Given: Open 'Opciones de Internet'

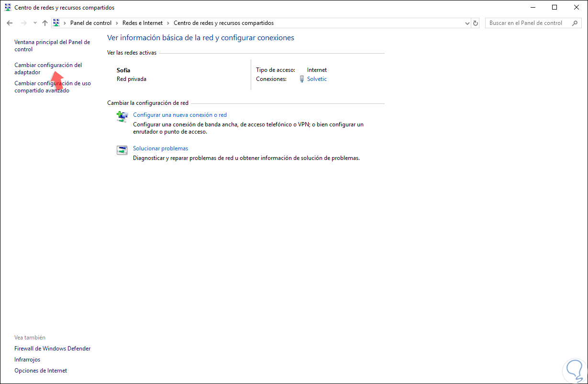Looking at the screenshot, I should coord(41,371).
